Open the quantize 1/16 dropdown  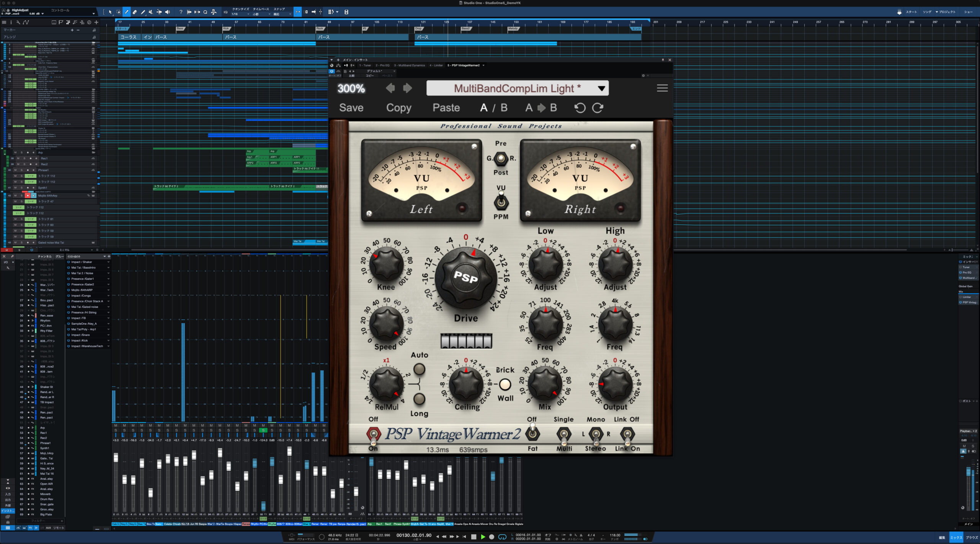pos(241,14)
